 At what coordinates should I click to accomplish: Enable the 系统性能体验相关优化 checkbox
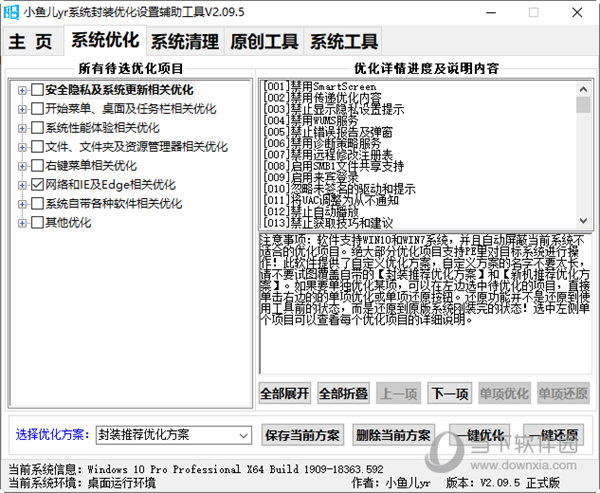click(37, 128)
